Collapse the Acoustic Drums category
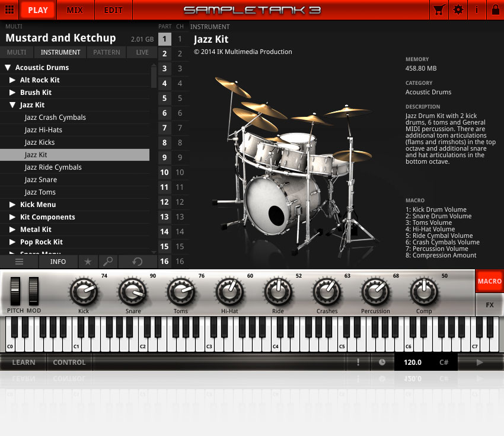Image resolution: width=504 pixels, height=436 pixels. tap(8, 67)
